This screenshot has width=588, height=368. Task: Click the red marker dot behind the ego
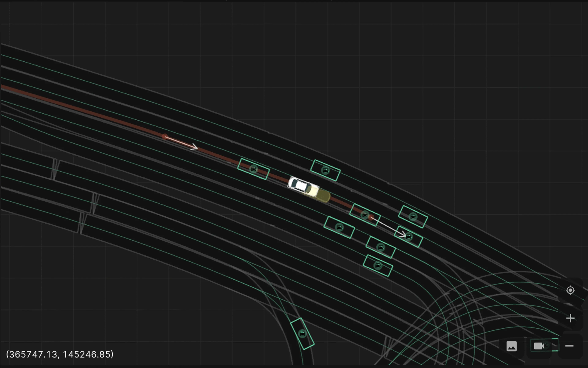point(165,136)
